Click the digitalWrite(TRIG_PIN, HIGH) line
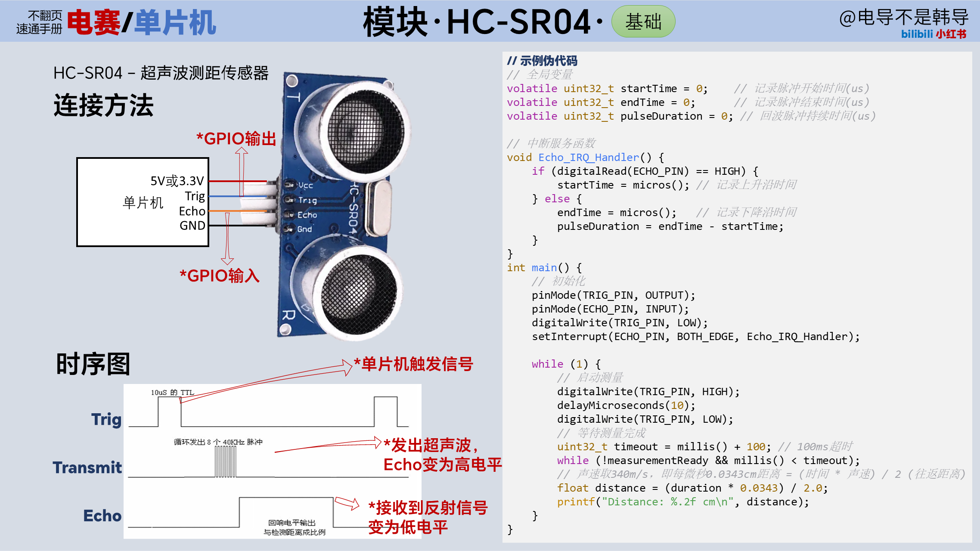The width and height of the screenshot is (980, 551). (648, 391)
